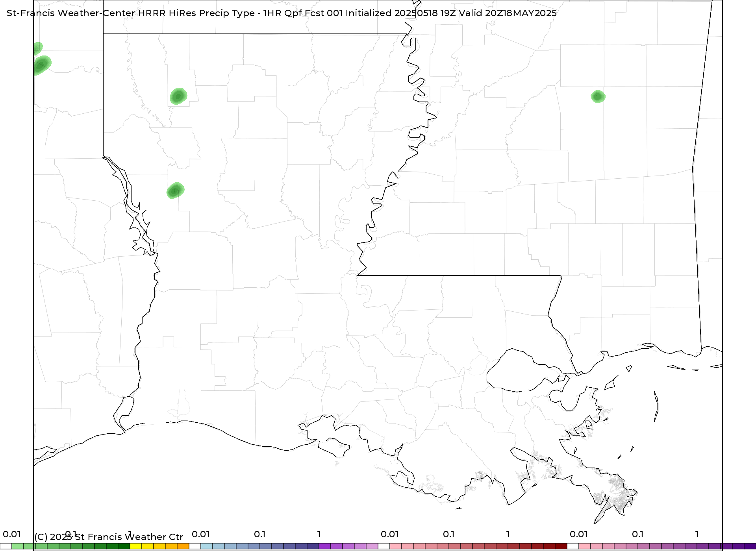This screenshot has height=551, width=756.
Task: Click the '1' label above the dark red swatches
Action: [508, 534]
